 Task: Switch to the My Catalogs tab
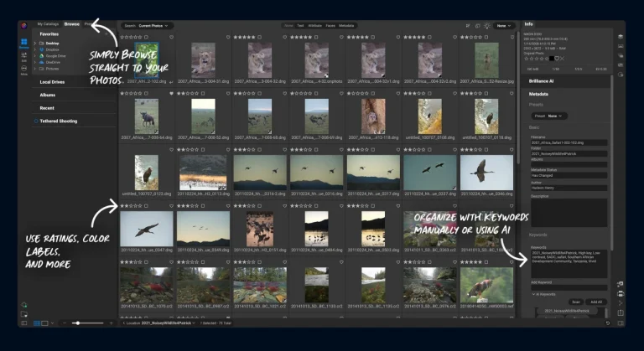click(48, 24)
